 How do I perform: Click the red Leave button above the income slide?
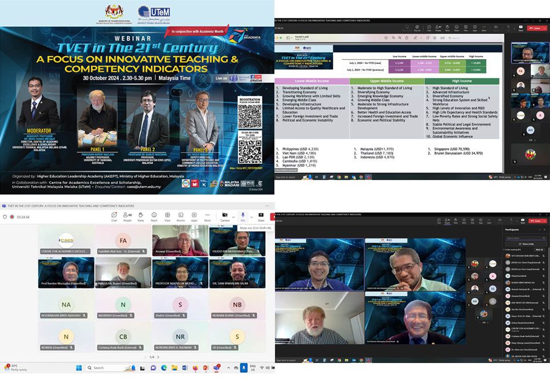536,27
